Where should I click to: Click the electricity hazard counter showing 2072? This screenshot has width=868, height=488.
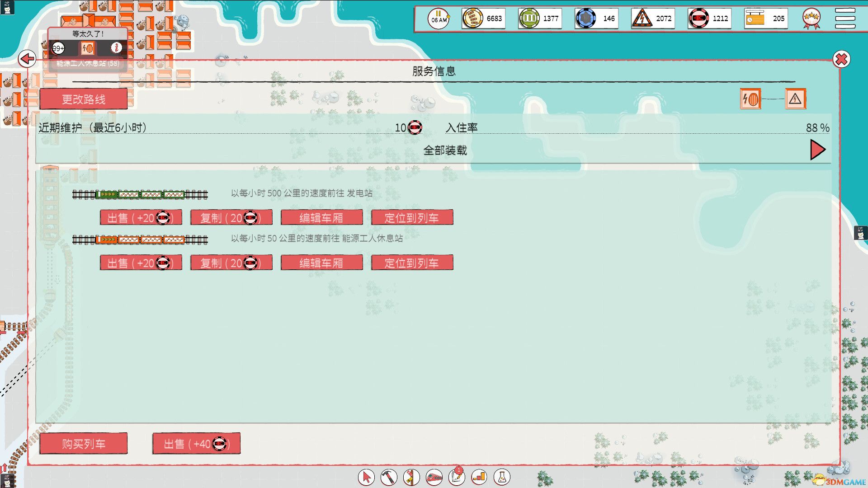(x=652, y=18)
